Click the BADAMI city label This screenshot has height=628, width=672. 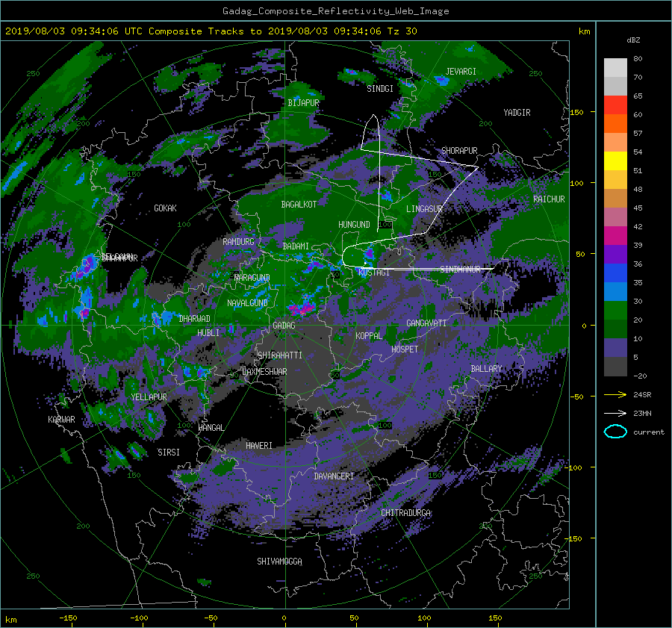(x=296, y=246)
